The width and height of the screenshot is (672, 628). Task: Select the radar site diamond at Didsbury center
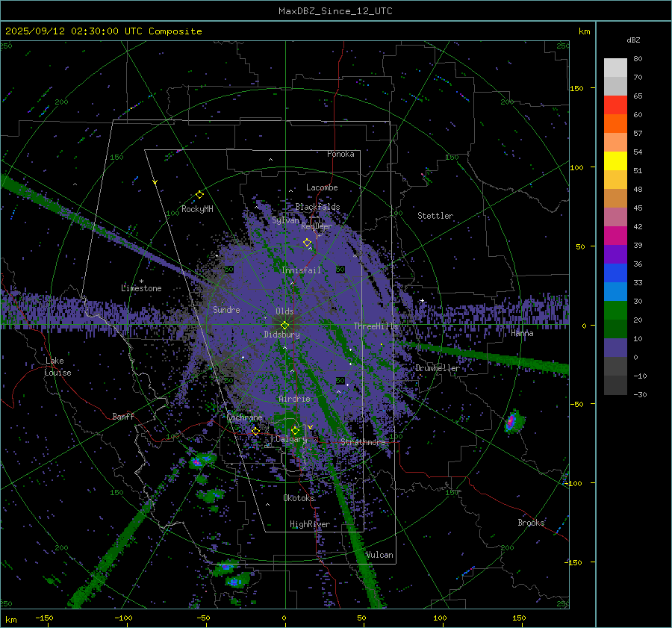tap(284, 326)
